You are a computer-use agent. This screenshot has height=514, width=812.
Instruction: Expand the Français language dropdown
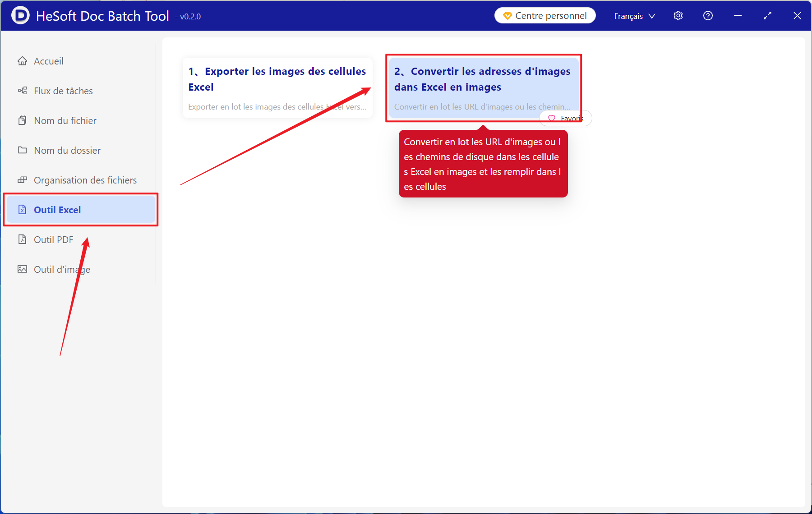[634, 16]
